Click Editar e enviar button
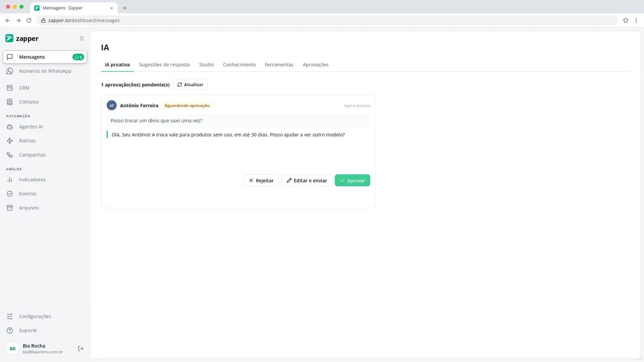644x362 pixels. pyautogui.click(x=307, y=181)
